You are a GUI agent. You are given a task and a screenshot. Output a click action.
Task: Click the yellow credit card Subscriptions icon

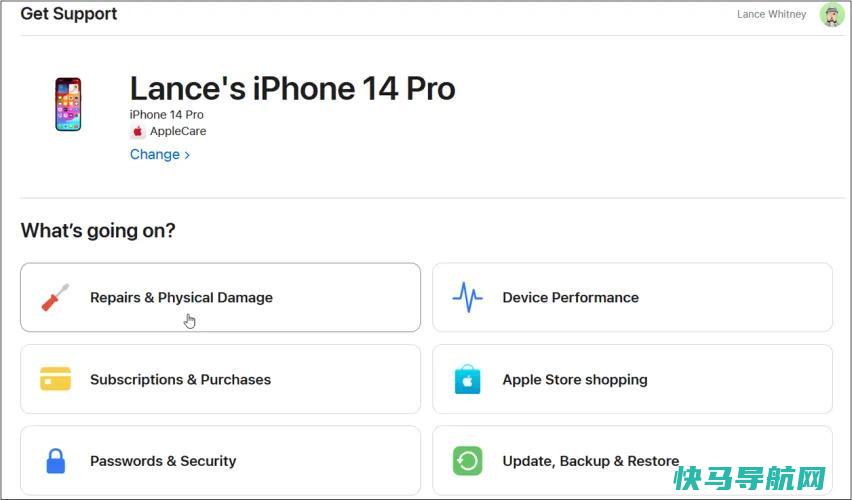click(x=55, y=379)
